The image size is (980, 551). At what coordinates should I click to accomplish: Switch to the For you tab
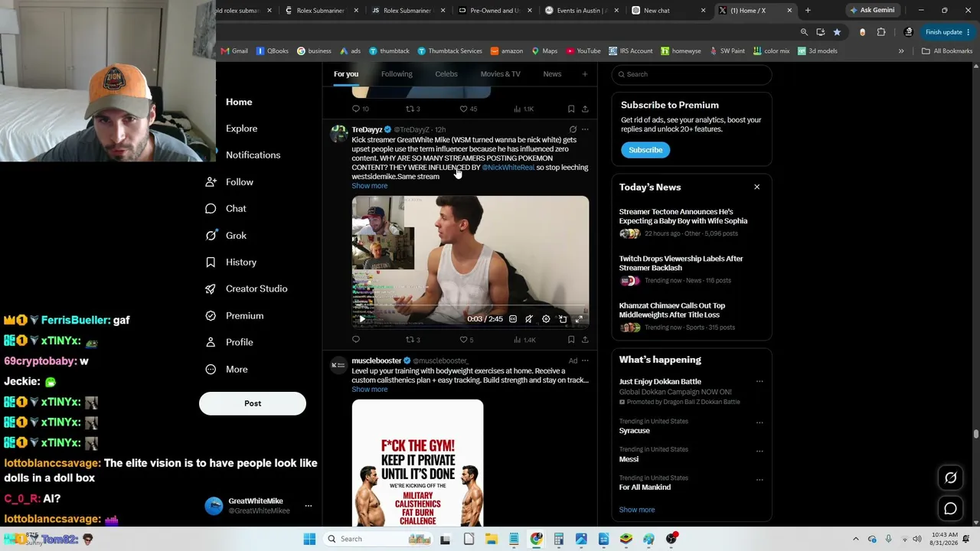pos(346,74)
